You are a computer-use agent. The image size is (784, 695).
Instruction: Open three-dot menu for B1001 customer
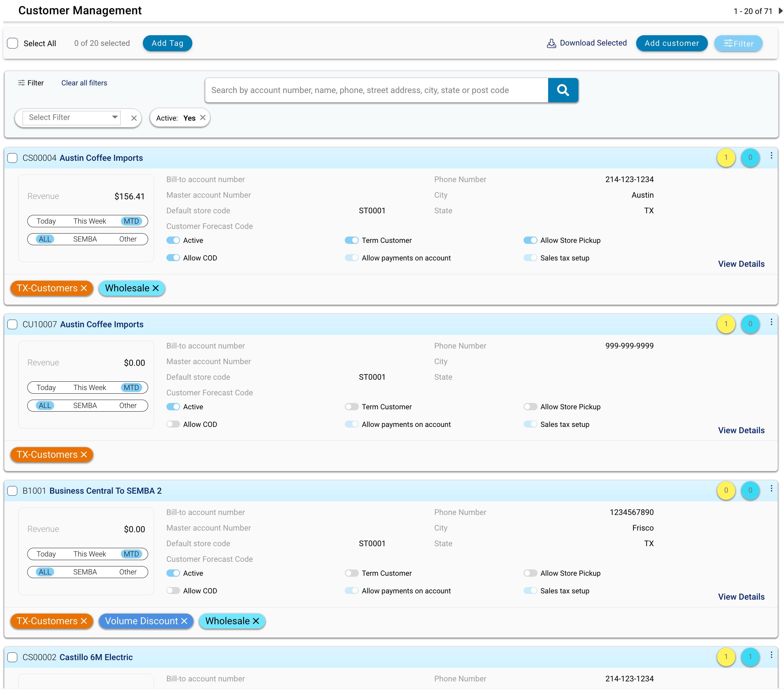pyautogui.click(x=771, y=489)
